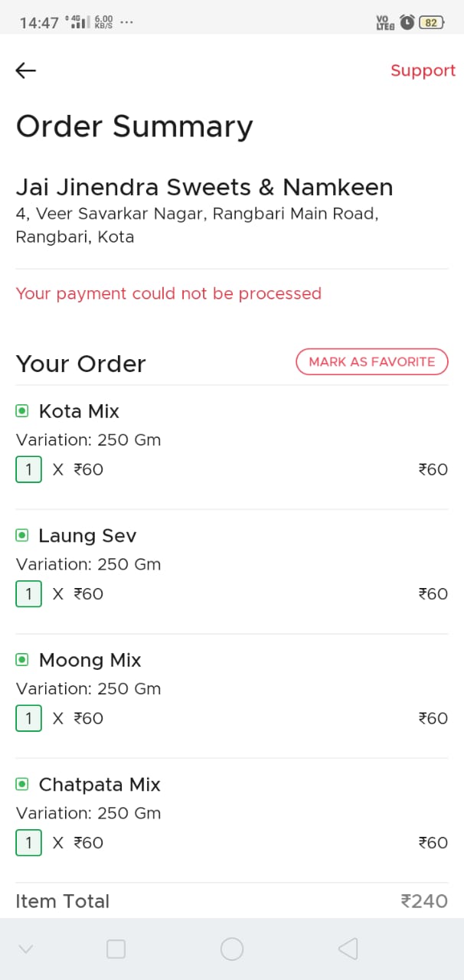
Task: Tap the Android back triangle button
Action: 348,949
